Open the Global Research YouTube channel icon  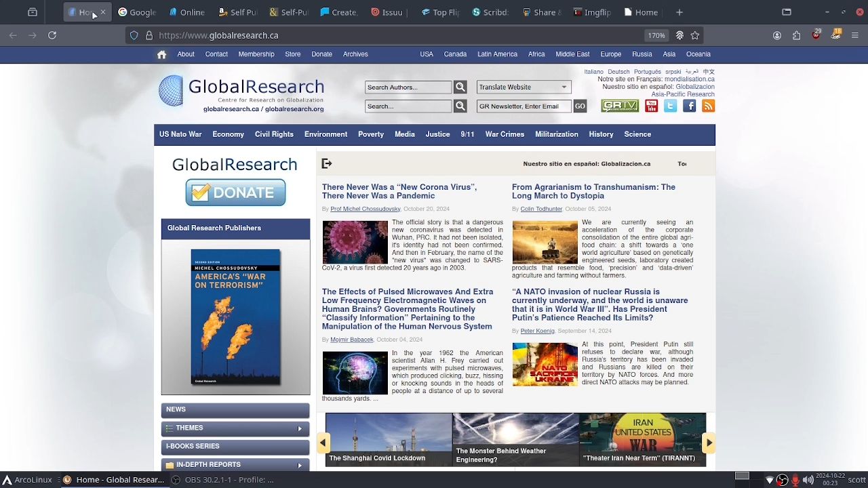tap(651, 106)
